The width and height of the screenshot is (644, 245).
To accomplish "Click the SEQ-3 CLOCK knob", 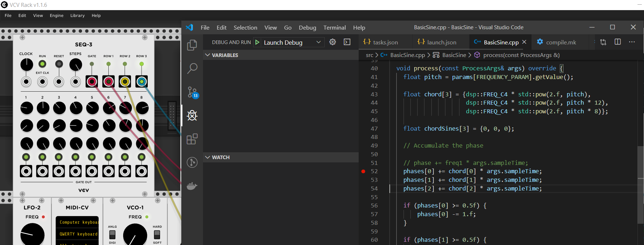I will pyautogui.click(x=26, y=65).
